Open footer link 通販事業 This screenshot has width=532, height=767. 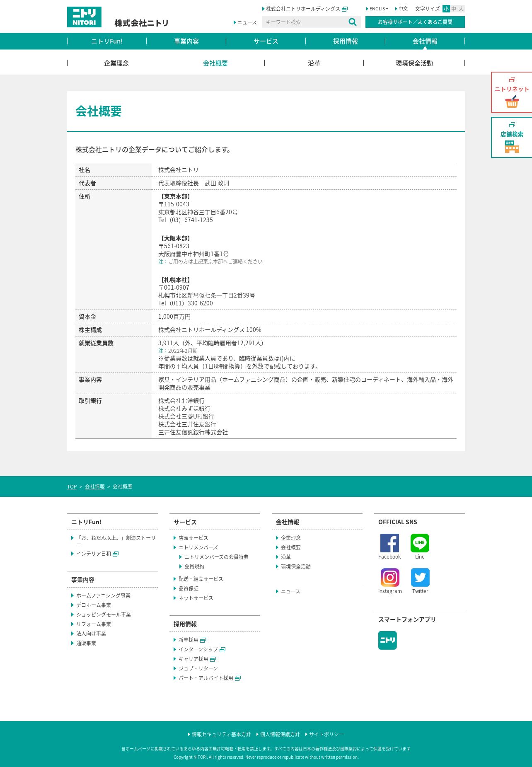click(x=86, y=643)
